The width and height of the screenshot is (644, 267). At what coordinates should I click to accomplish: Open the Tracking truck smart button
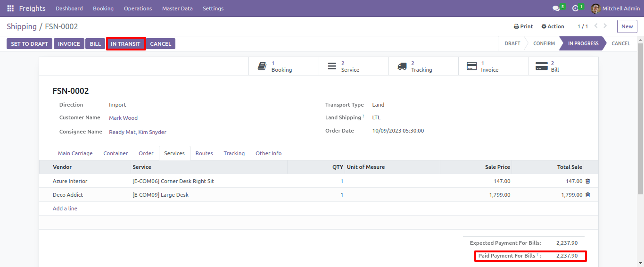point(423,66)
